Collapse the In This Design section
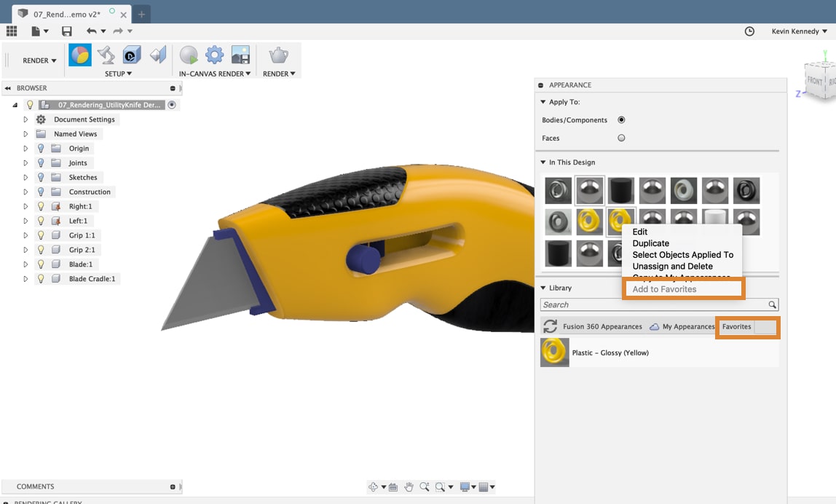The width and height of the screenshot is (836, 504). (x=543, y=162)
